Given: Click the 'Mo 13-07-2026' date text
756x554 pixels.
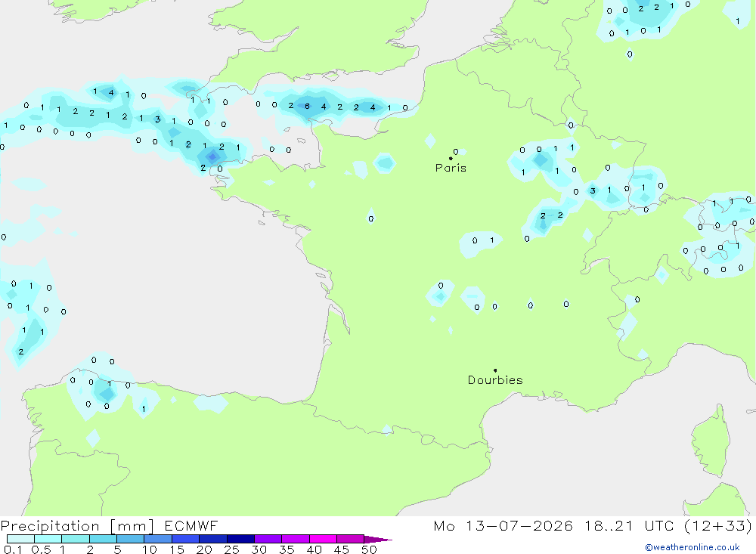Looking at the screenshot, I should click(503, 525).
